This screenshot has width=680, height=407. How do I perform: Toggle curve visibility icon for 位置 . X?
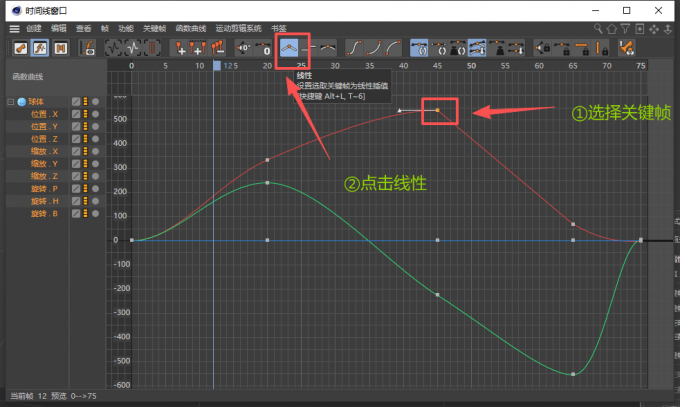pos(76,114)
